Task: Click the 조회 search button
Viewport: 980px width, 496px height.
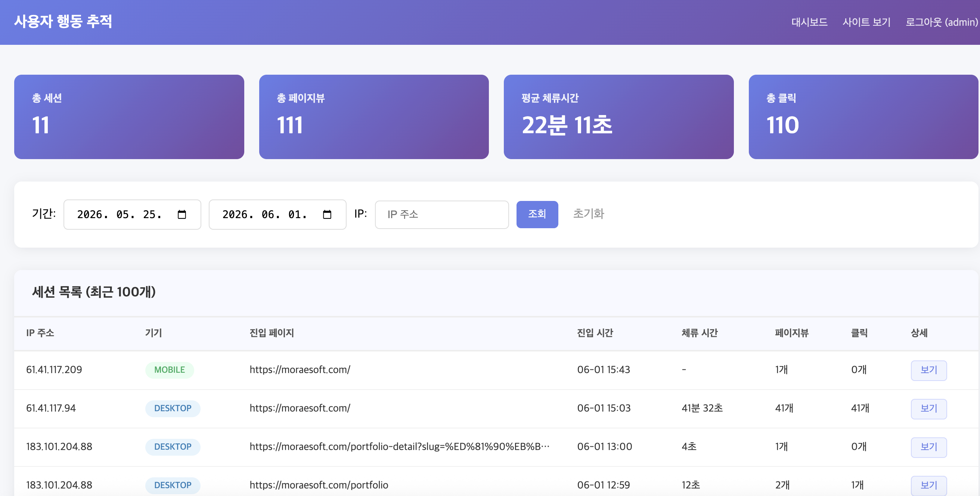Action: pos(537,214)
